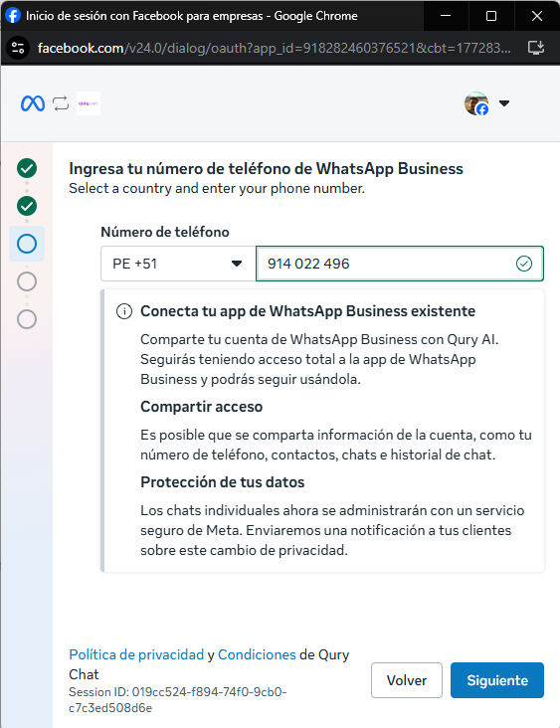Viewport: 560px width, 728px height.
Task: Select the current third step circle
Action: tap(27, 244)
